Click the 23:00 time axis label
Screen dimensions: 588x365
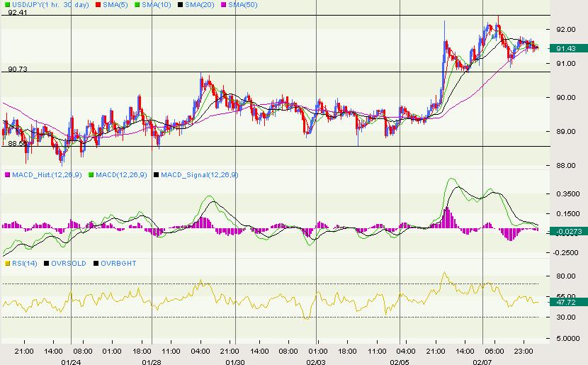(x=524, y=351)
